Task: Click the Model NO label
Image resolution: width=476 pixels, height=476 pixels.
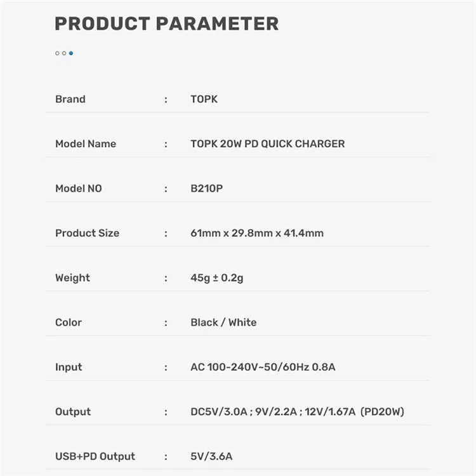Action: 79,188
